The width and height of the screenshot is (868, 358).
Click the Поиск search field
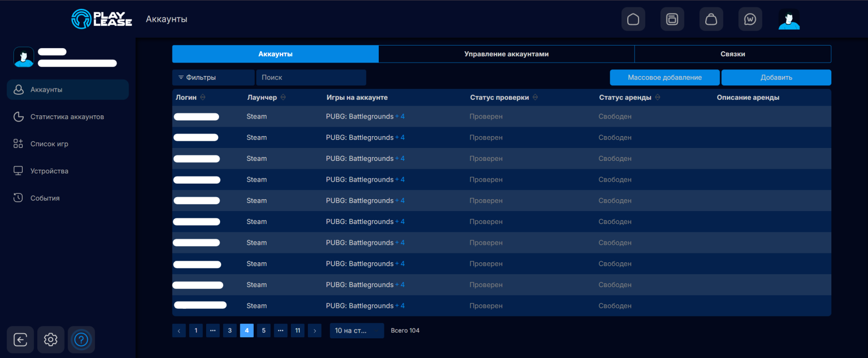coord(311,78)
